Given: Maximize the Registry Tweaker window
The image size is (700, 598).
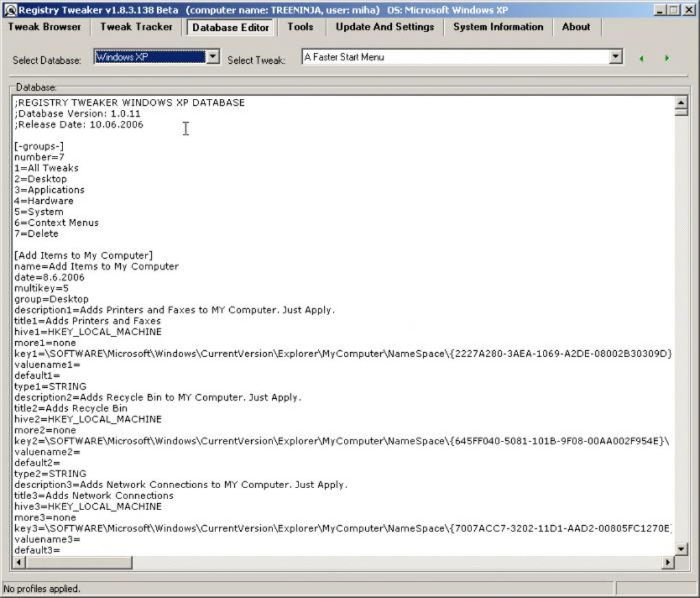Looking at the screenshot, I should point(674,10).
